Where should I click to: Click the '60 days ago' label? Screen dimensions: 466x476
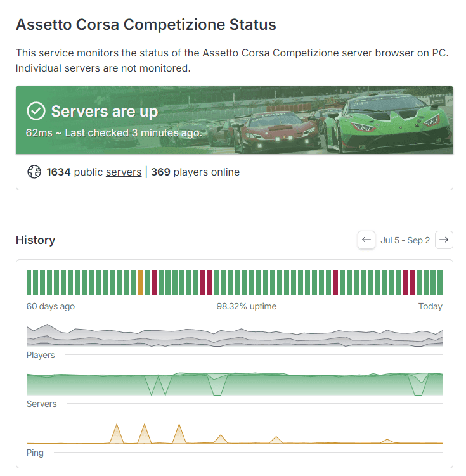tap(50, 306)
